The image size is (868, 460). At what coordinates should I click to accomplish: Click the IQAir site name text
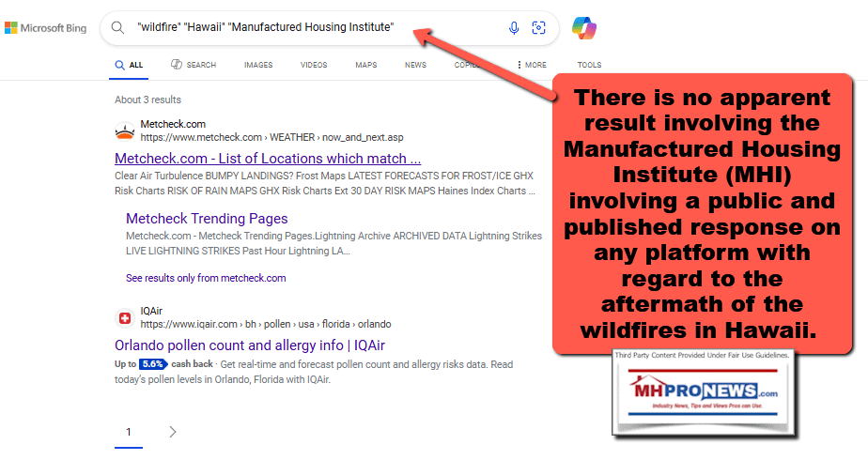point(151,311)
